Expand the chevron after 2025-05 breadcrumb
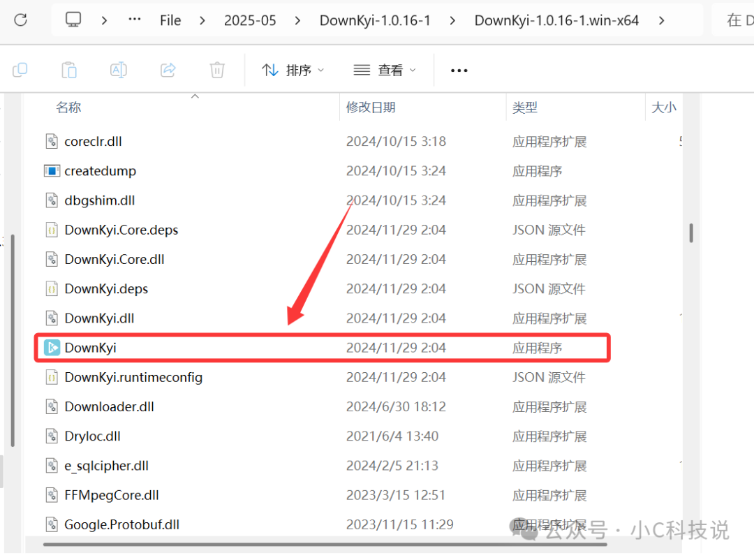Image resolution: width=754 pixels, height=560 pixels. tap(297, 20)
